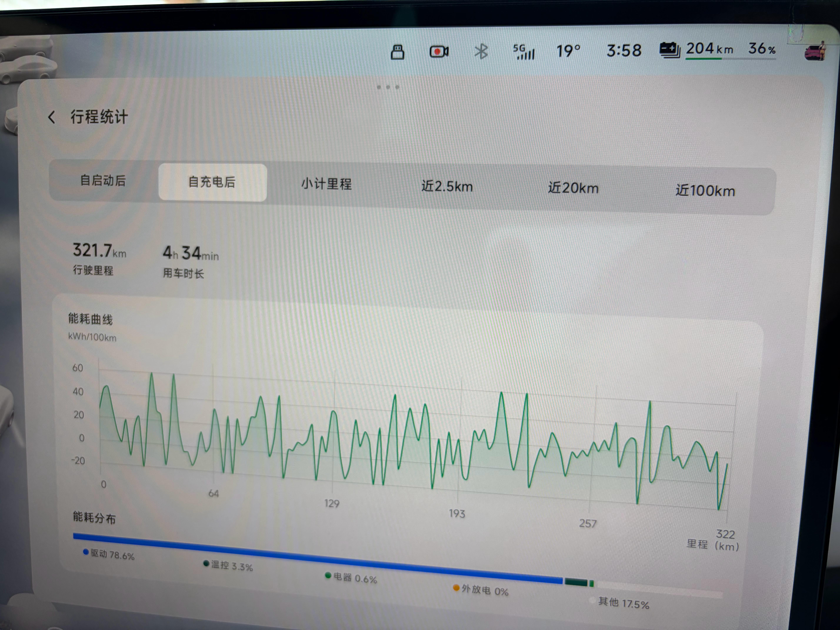This screenshot has width=840, height=630.
Task: Select the 近20km range tab
Action: [x=573, y=188]
